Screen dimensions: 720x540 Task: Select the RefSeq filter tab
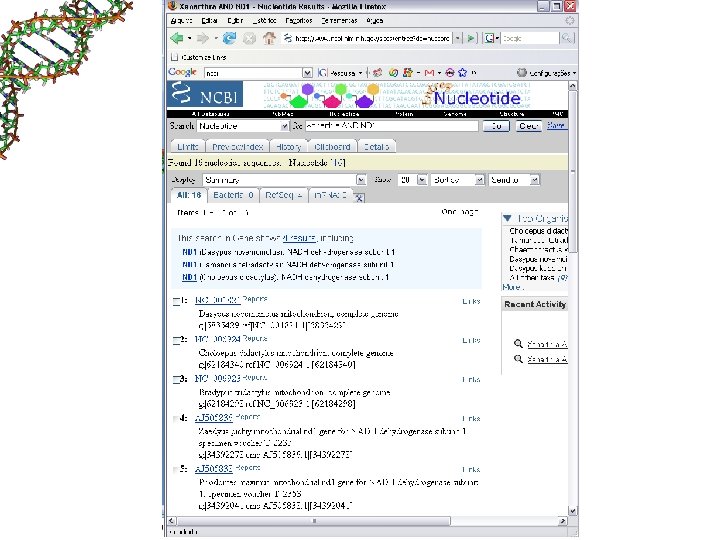pyautogui.click(x=284, y=195)
